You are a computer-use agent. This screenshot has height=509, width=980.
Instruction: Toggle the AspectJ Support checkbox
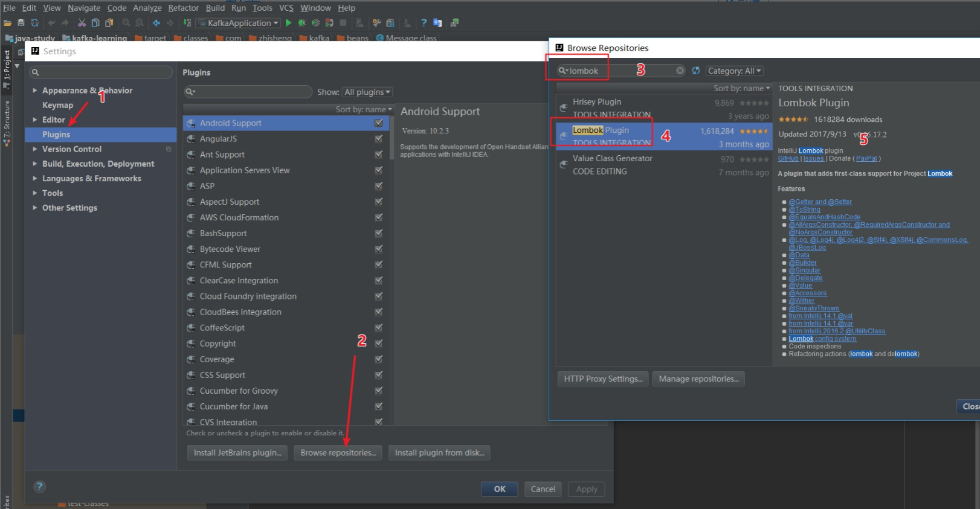click(x=379, y=202)
